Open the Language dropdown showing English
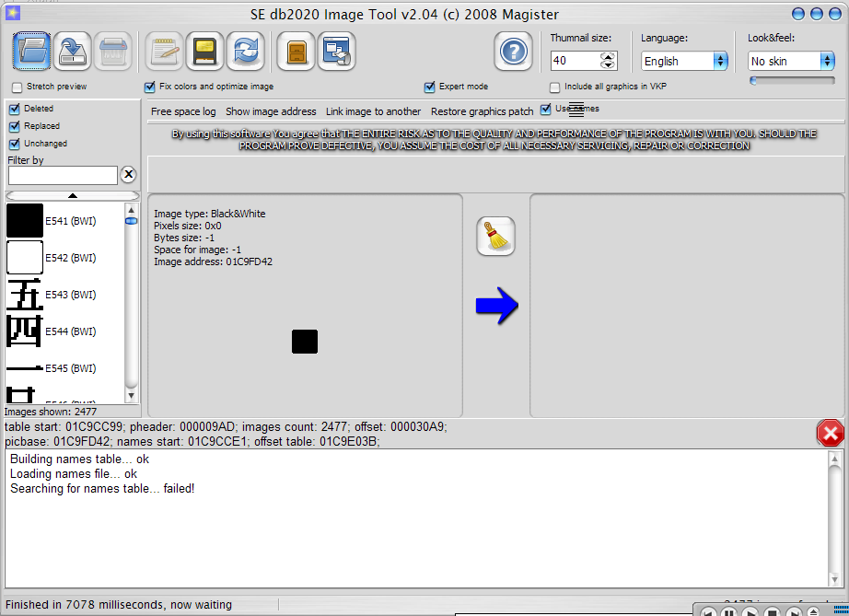The image size is (849, 616). pyautogui.click(x=684, y=61)
